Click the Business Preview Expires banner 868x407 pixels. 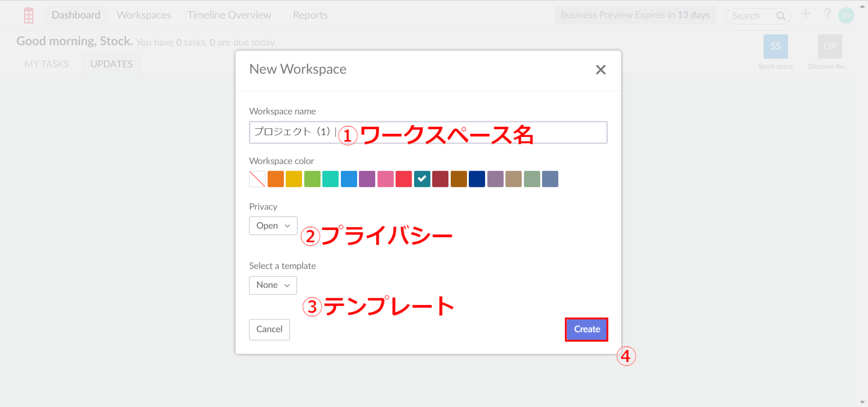tap(635, 15)
